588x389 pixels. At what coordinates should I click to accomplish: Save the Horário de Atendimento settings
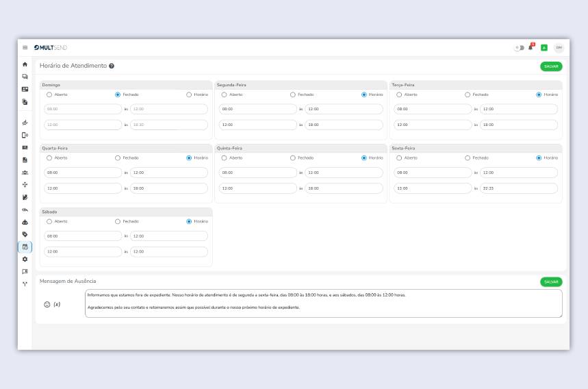tap(550, 66)
